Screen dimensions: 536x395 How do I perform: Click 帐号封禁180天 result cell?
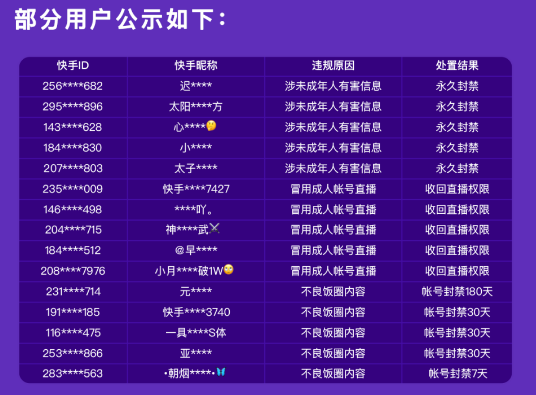457,291
